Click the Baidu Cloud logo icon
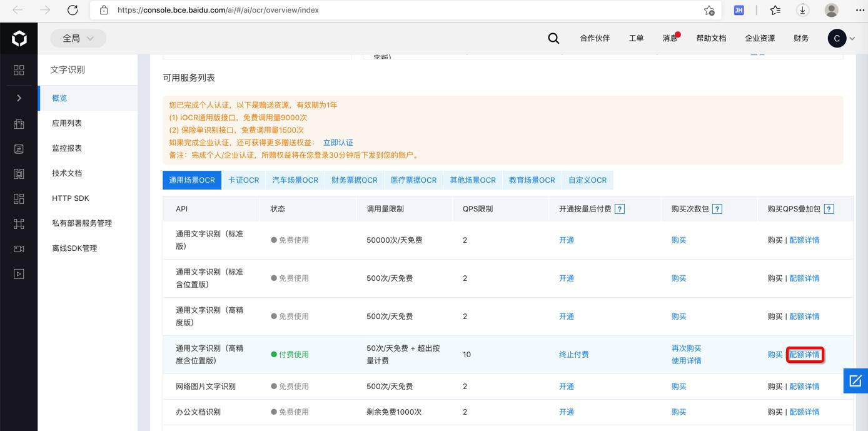 coord(19,38)
